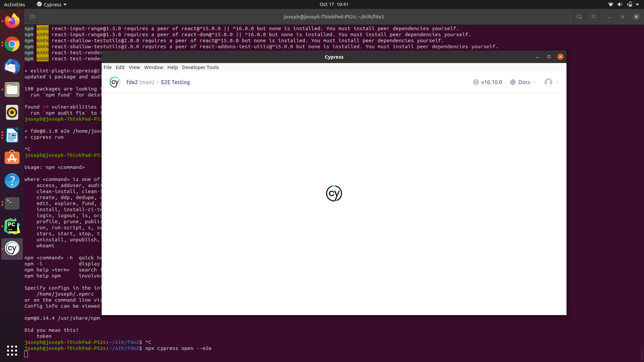Click the loading Cypress spinner logo
Screen dimensions: 644x362
(334, 193)
